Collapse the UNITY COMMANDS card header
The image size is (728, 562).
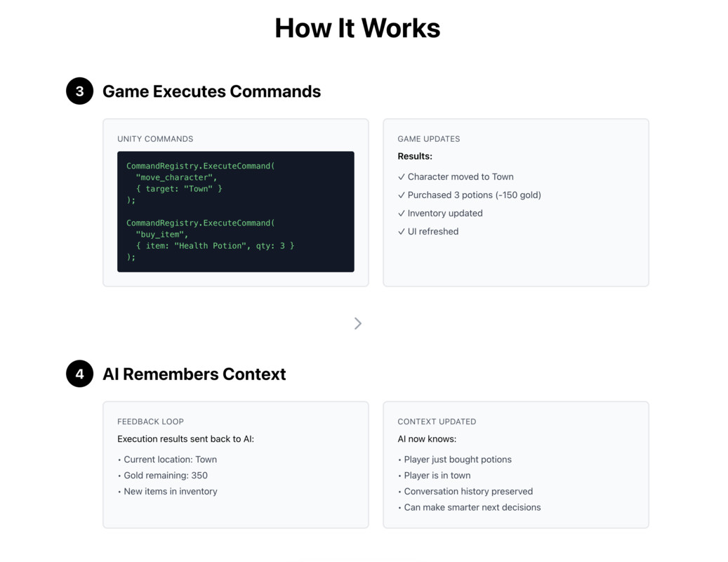point(155,138)
